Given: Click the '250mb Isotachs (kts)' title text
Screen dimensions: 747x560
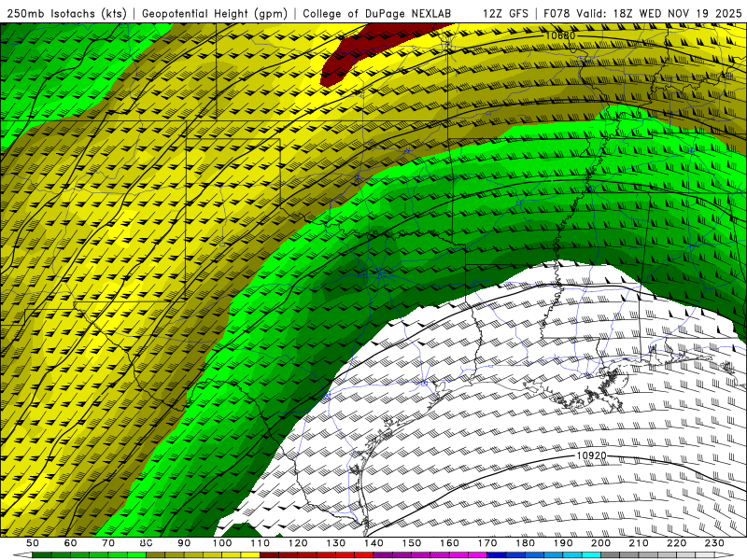Looking at the screenshot, I should click(66, 14).
